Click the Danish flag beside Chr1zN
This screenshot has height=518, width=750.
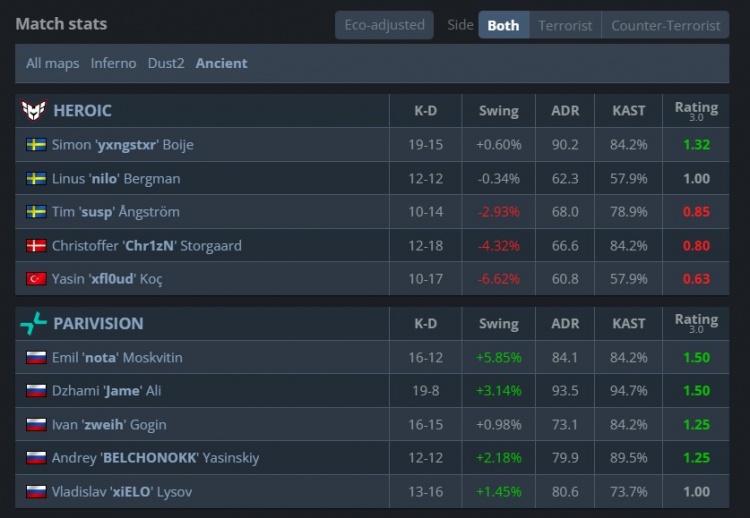pos(37,245)
